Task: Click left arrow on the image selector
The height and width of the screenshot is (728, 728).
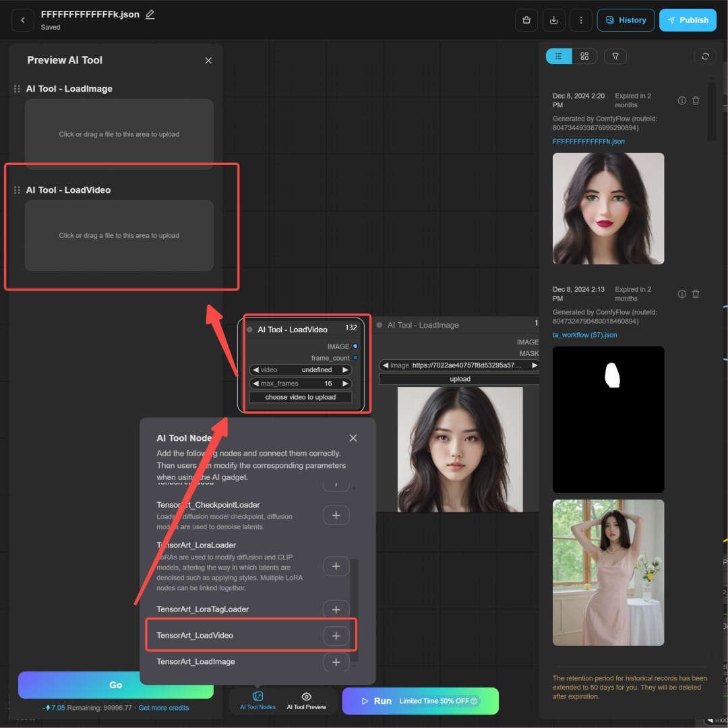Action: [385, 365]
